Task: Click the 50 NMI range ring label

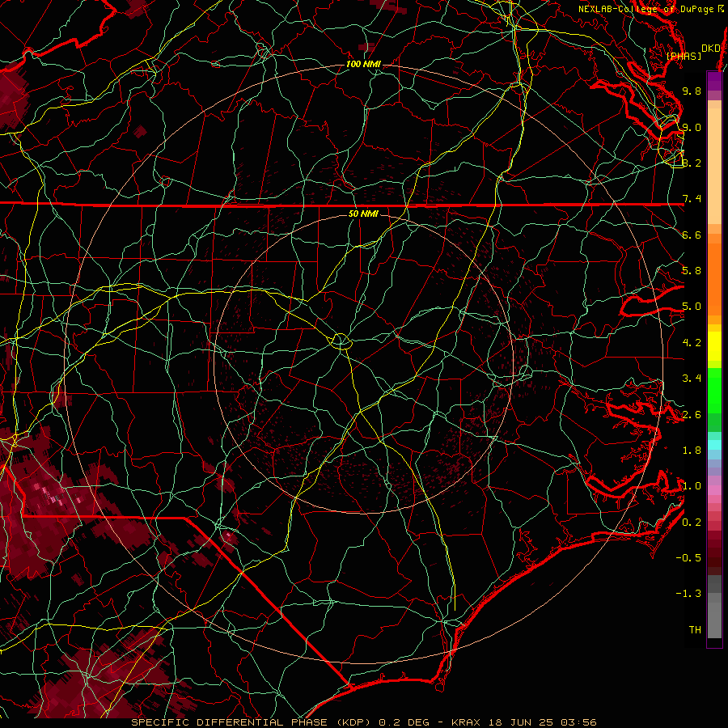Action: click(363, 214)
